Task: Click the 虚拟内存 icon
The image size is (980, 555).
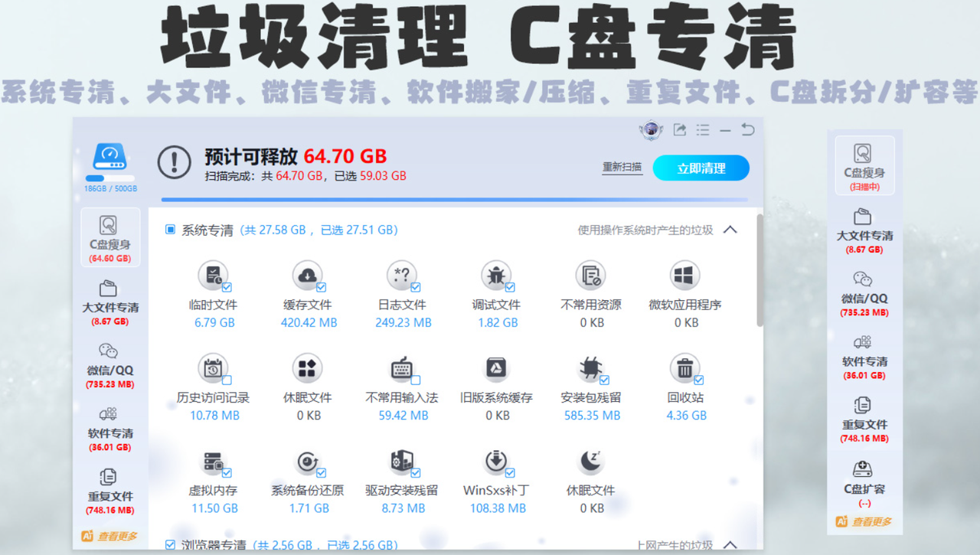Action: click(x=212, y=462)
